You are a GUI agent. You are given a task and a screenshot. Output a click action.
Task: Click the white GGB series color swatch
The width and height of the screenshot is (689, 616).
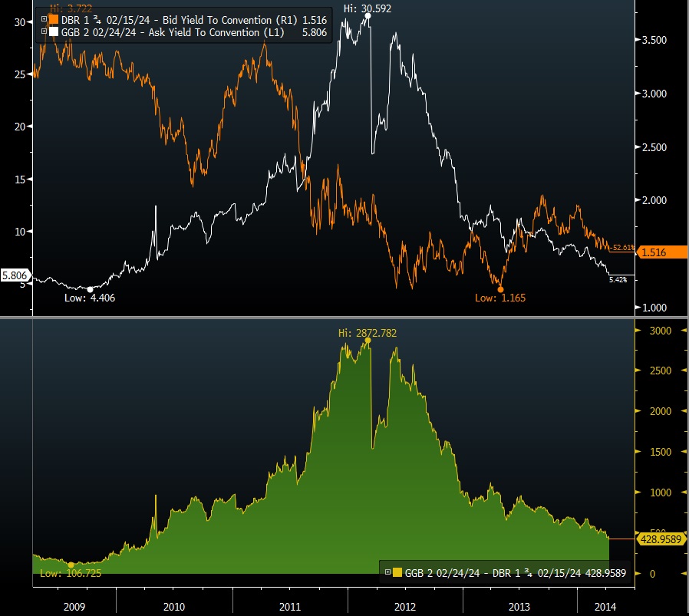[54, 31]
